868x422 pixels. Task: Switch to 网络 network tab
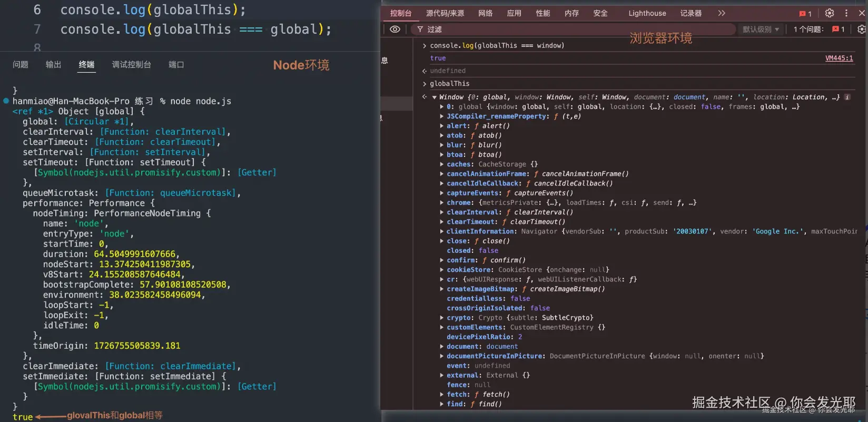[x=486, y=13]
